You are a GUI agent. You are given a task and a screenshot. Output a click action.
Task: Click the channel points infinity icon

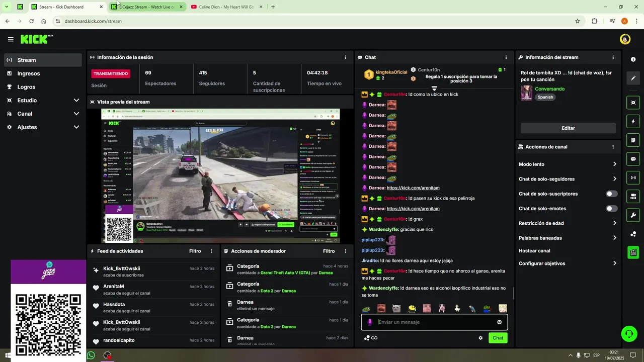click(x=371, y=338)
